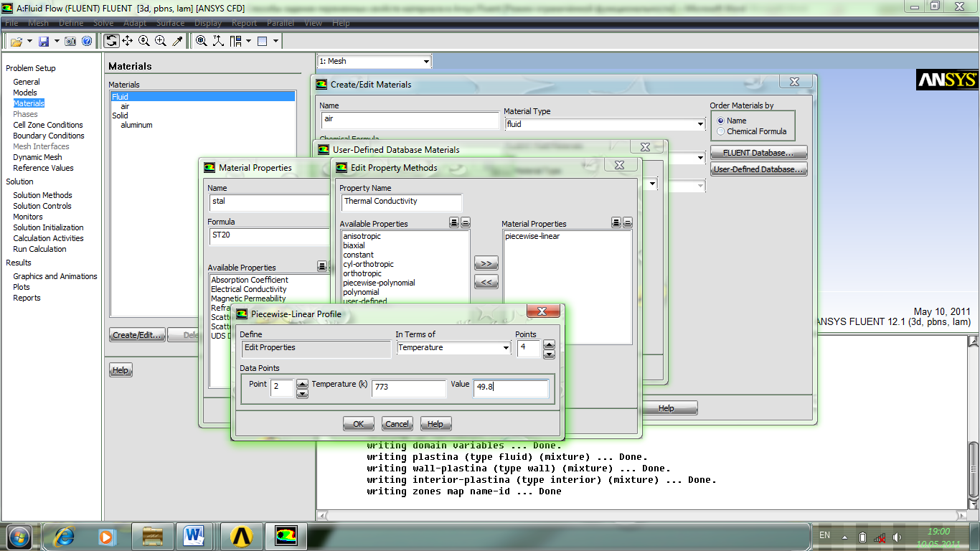Click the blue help question mark icon
The height and width of the screenshot is (551, 980).
coord(87,41)
